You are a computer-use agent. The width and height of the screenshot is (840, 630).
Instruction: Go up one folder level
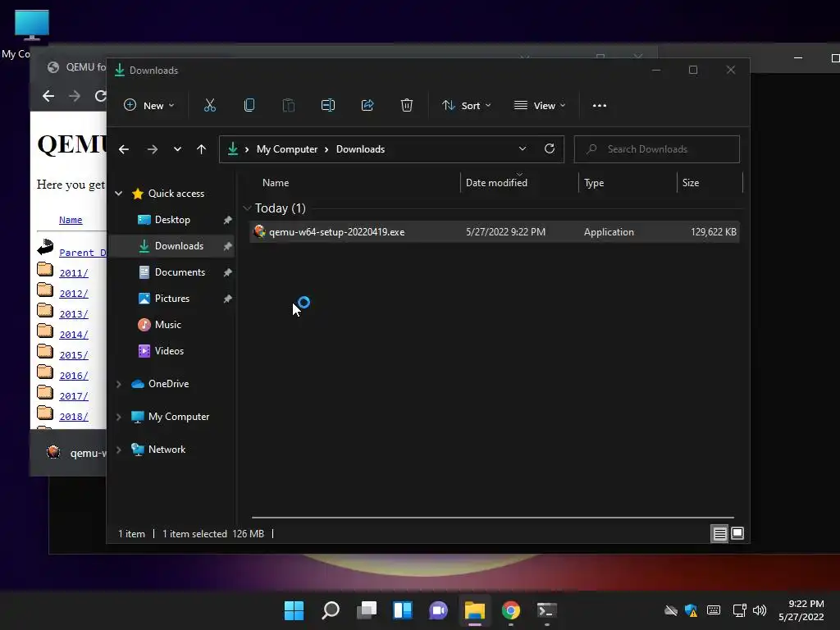point(201,149)
